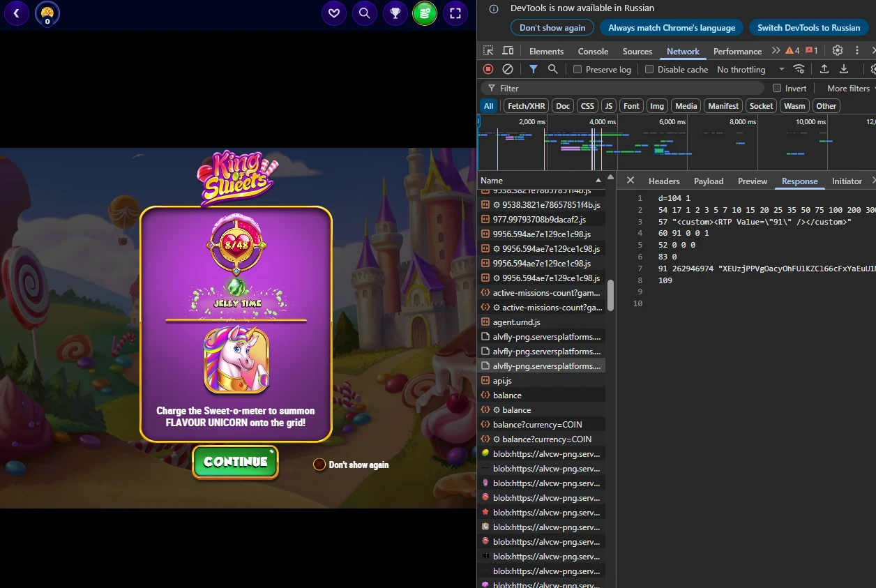The height and width of the screenshot is (588, 876).
Task: Click the request list vertical scrollbar
Action: tap(610, 295)
